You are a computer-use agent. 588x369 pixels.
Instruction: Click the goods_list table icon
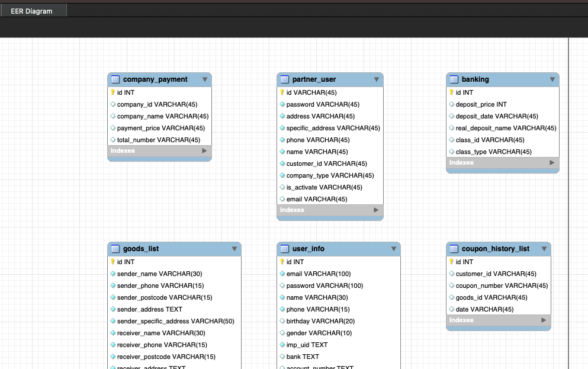115,249
